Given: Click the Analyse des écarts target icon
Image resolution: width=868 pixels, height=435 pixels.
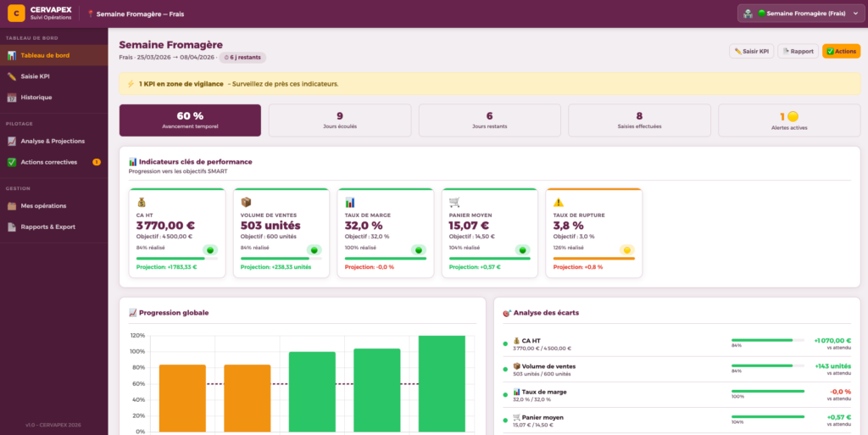Looking at the screenshot, I should [x=507, y=313].
